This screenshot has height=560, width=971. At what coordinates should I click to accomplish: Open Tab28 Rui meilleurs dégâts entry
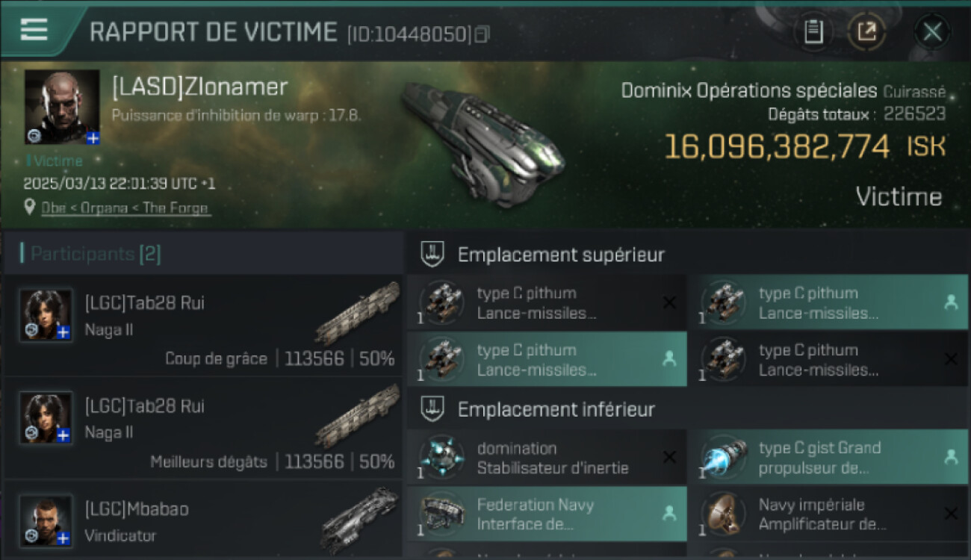pos(203,429)
